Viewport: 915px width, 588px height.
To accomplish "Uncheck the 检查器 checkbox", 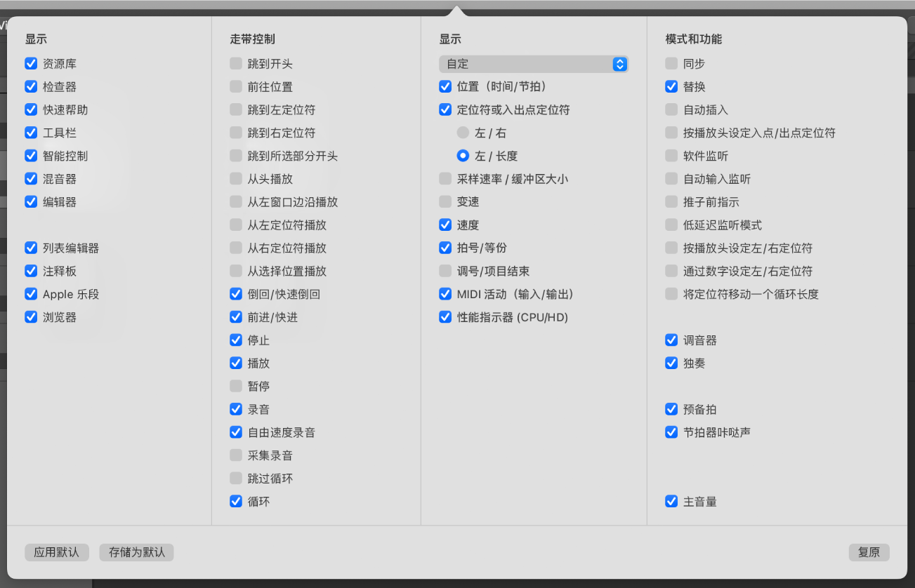I will coord(31,87).
